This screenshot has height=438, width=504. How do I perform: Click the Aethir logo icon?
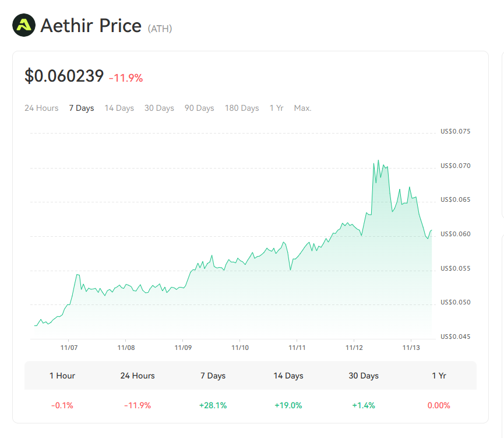click(x=24, y=26)
